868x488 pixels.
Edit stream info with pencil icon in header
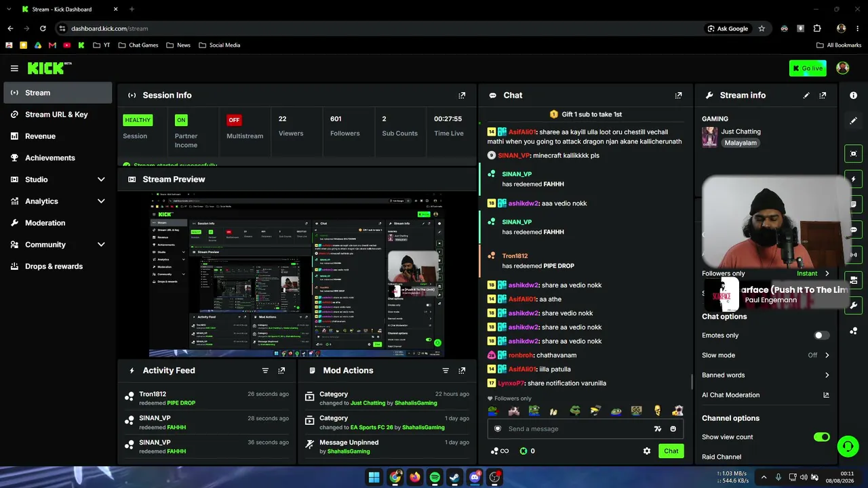[x=806, y=96]
